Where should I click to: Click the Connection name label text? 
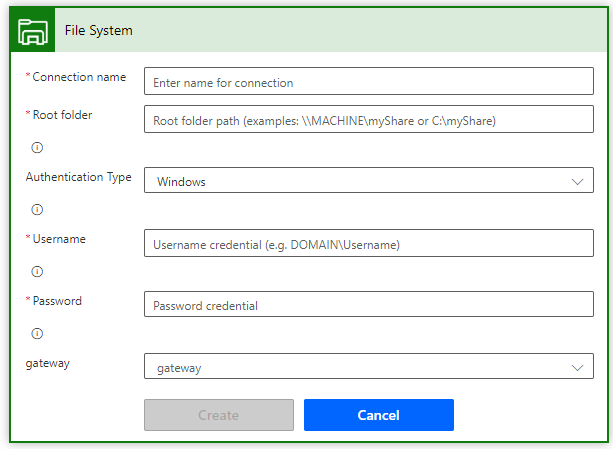pyautogui.click(x=79, y=77)
